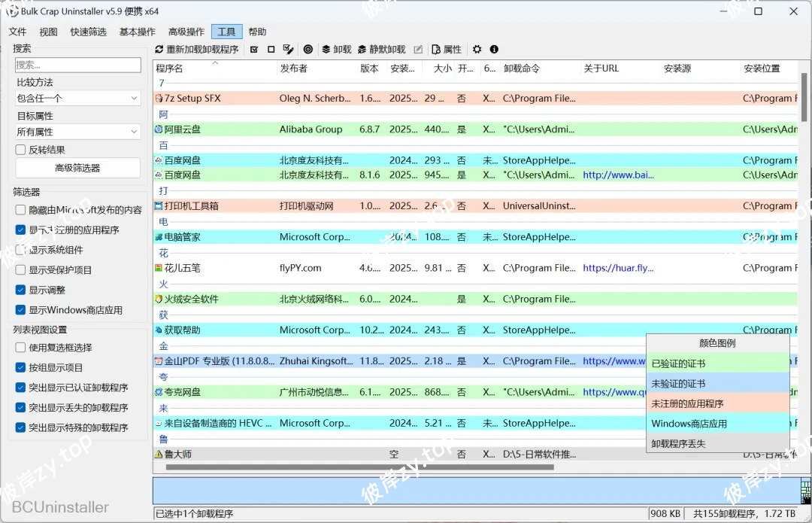
Task: Open the 所有属性 dropdown
Action: pos(77,131)
